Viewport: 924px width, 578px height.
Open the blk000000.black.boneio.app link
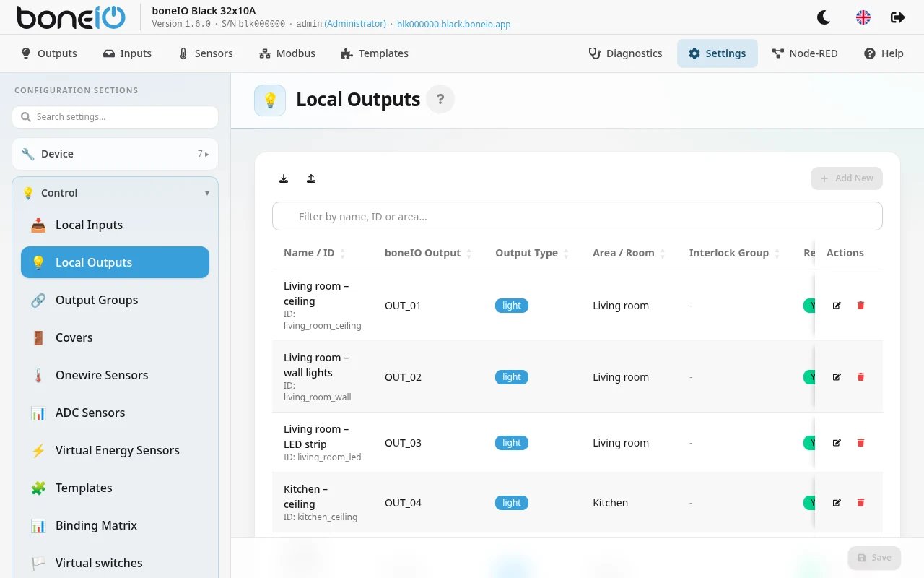click(454, 24)
